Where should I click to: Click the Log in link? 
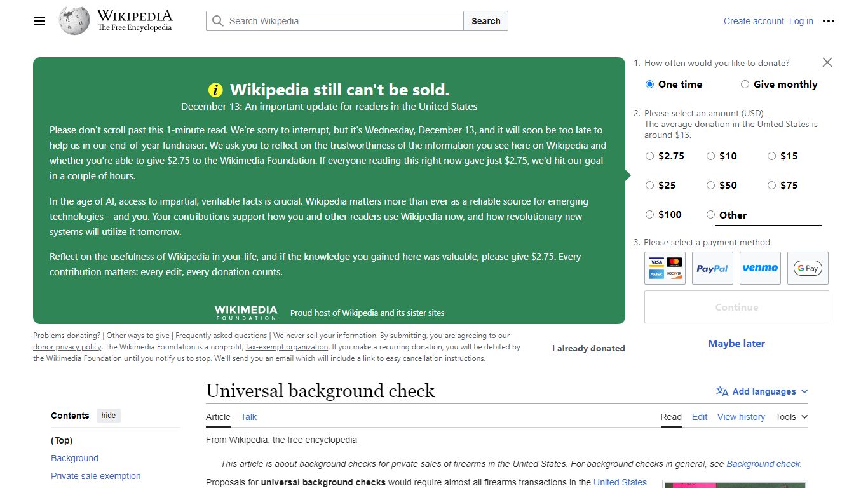point(801,21)
